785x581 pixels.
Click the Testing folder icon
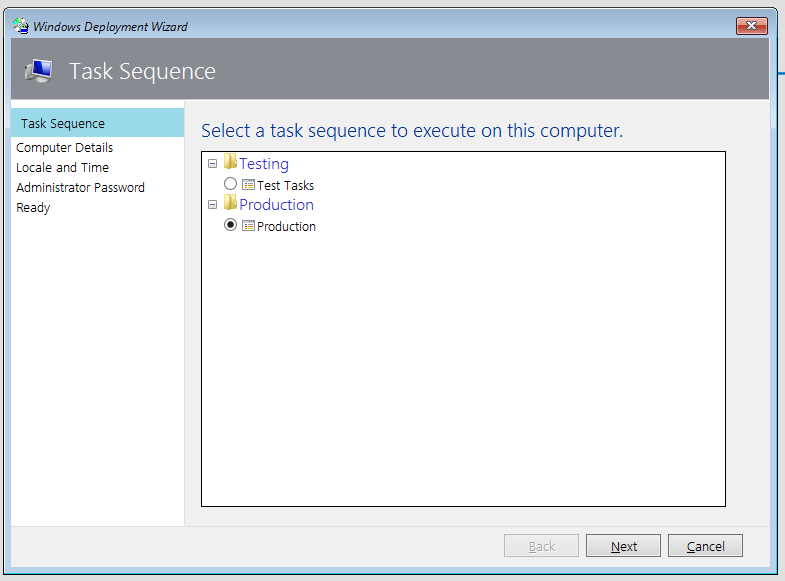[x=230, y=162]
